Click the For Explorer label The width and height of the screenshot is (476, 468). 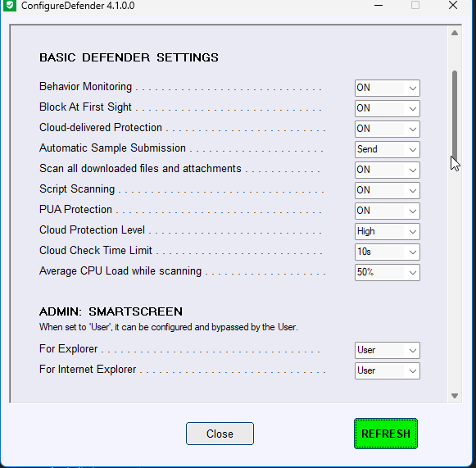click(68, 348)
